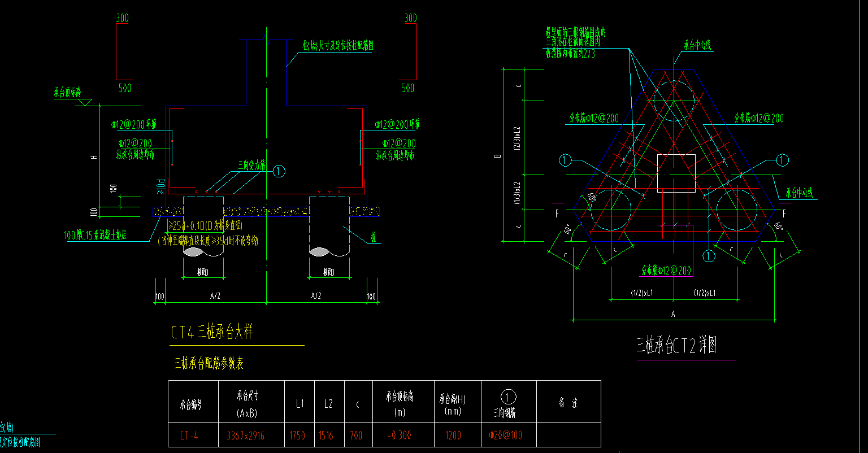The image size is (868, 453).
Task: Select the 承台尺寸 (AxB) header cell
Action: (x=251, y=402)
